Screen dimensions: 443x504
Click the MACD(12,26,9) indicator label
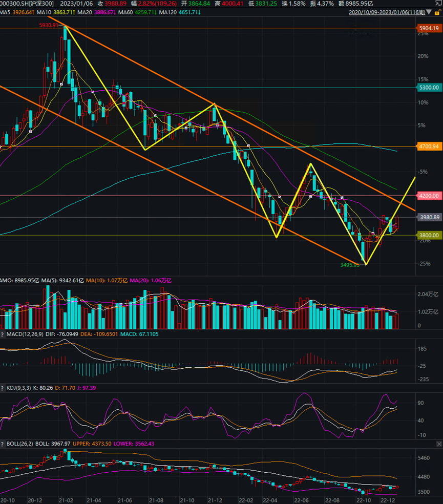(25, 334)
